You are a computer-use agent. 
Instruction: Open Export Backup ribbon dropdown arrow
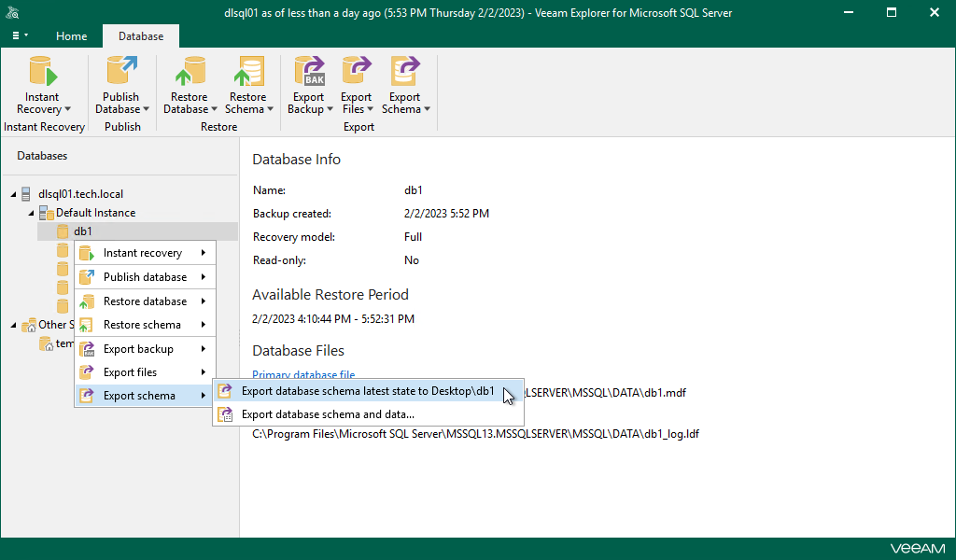point(330,110)
